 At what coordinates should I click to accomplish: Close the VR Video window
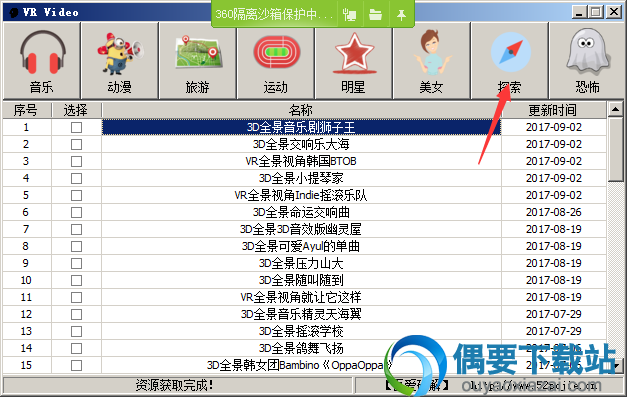(614, 12)
